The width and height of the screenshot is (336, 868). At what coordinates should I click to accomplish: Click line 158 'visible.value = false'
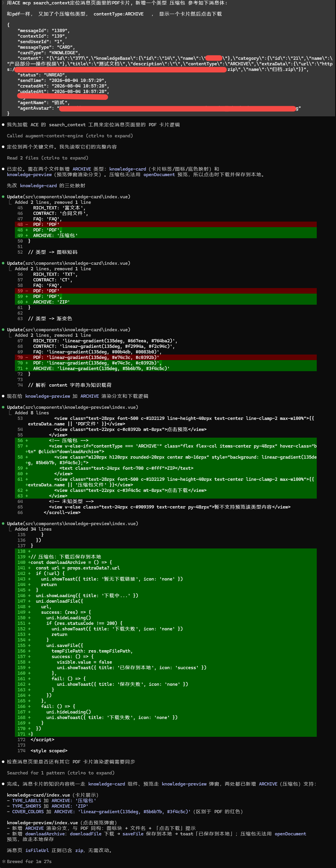165,662
